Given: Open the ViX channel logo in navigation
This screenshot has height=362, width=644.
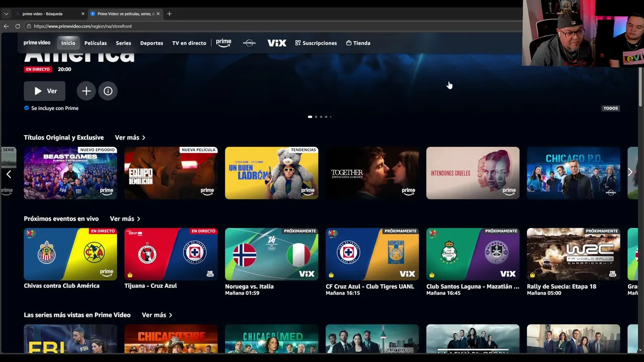Looking at the screenshot, I should click(x=277, y=43).
